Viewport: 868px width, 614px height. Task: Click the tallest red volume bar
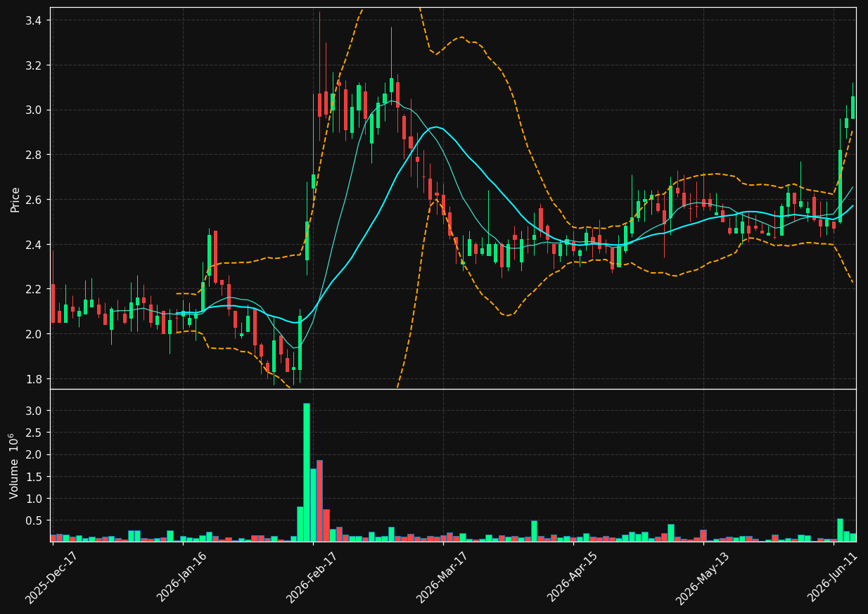point(319,501)
